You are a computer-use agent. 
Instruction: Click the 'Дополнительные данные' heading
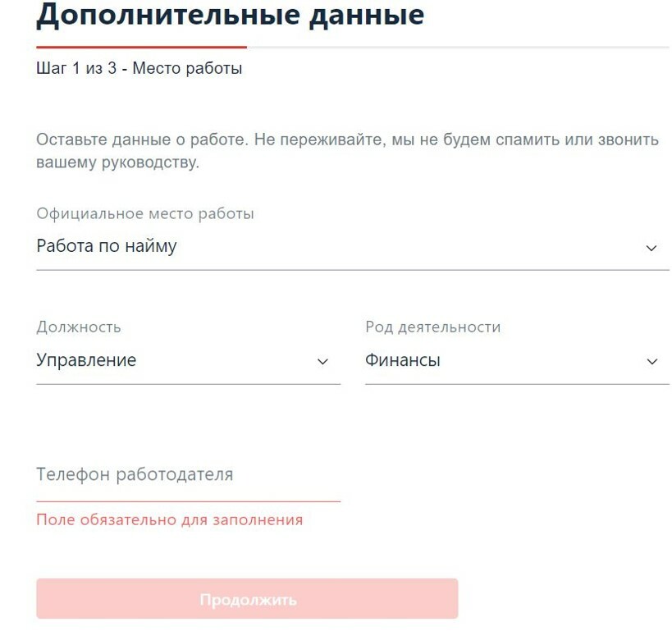click(231, 15)
